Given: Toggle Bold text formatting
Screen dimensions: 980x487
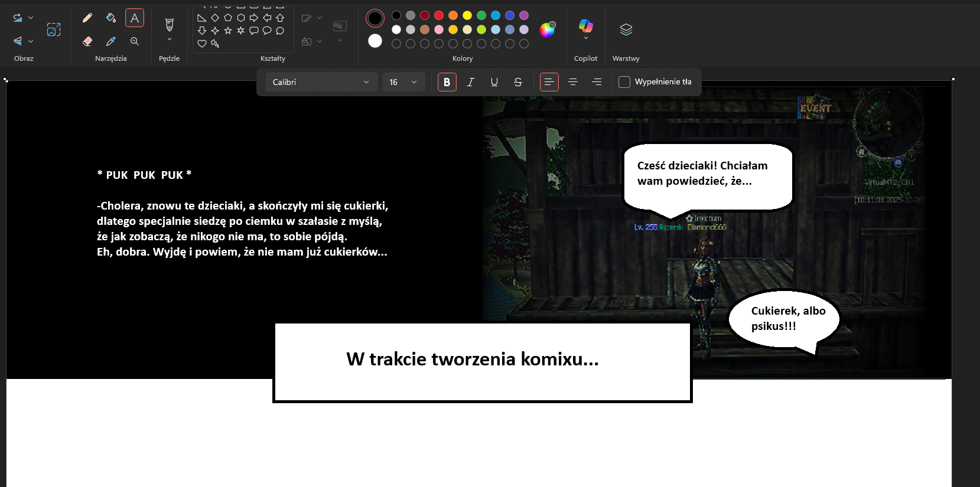Looking at the screenshot, I should point(447,82).
